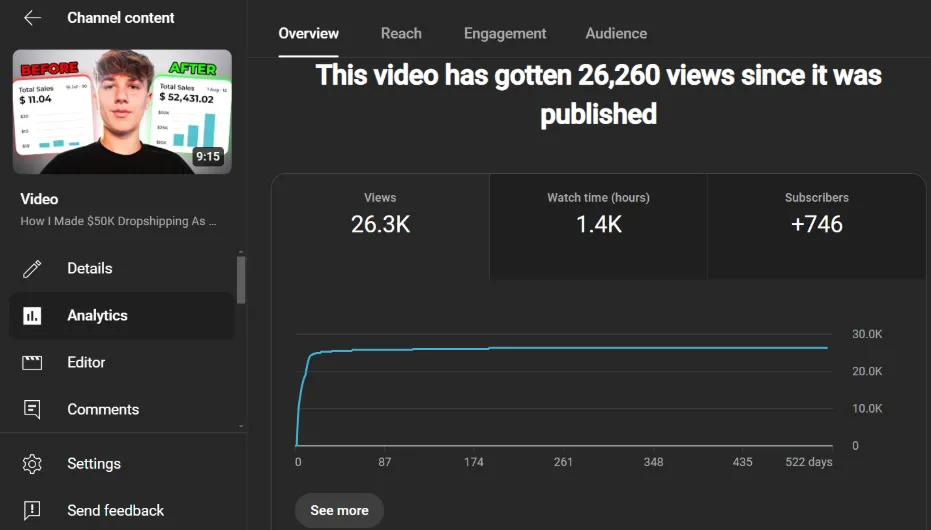The width and height of the screenshot is (931, 530).
Task: Click the back arrow beside Channel content
Action: (32, 18)
